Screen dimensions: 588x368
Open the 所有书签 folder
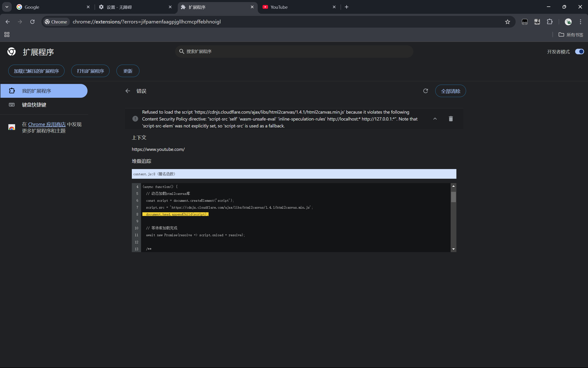pos(571,34)
